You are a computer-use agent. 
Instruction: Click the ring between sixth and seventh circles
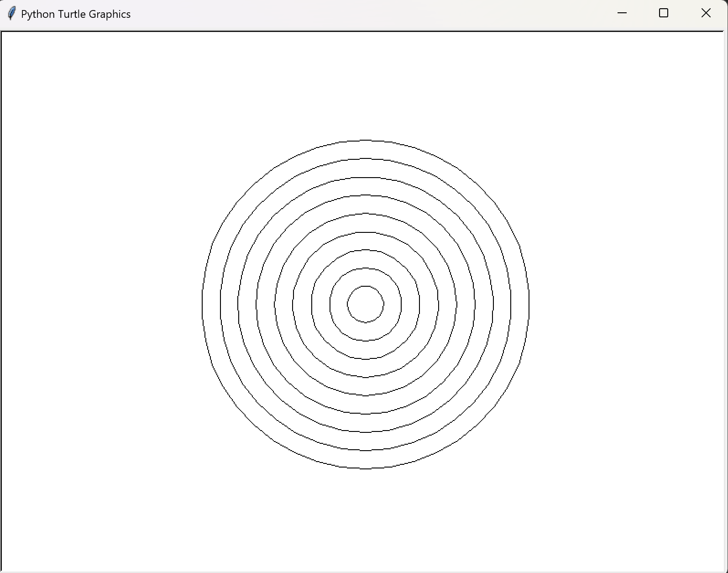484,304
